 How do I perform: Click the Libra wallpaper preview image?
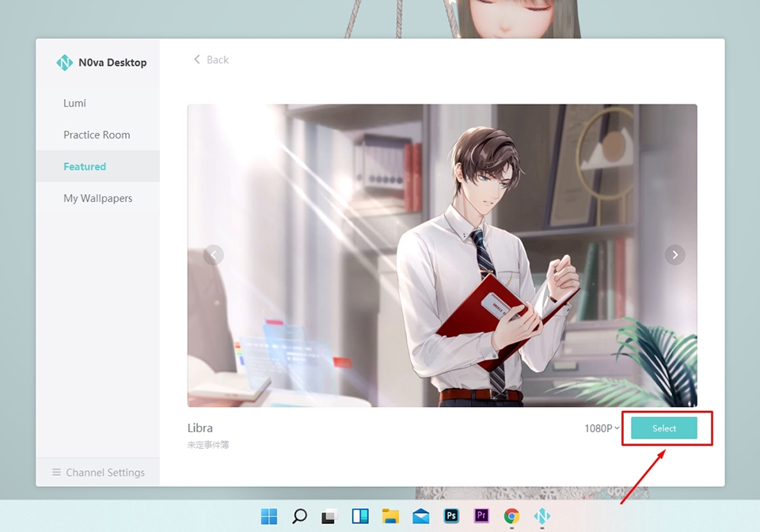[442, 256]
